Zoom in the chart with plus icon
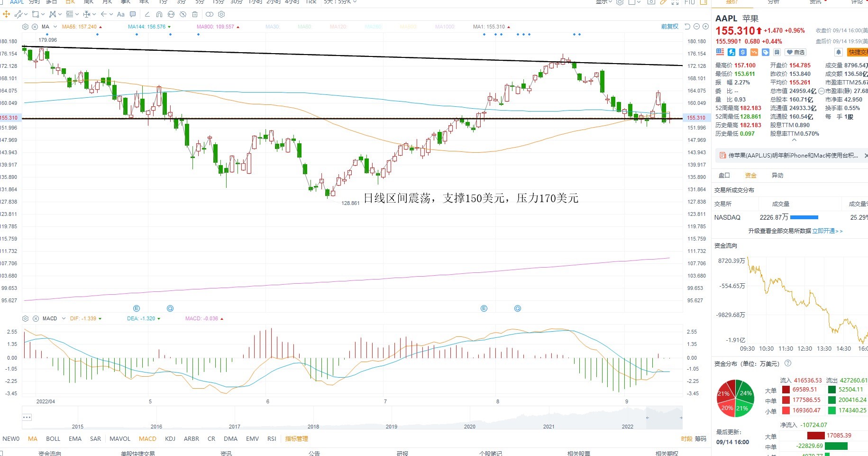 [705, 27]
